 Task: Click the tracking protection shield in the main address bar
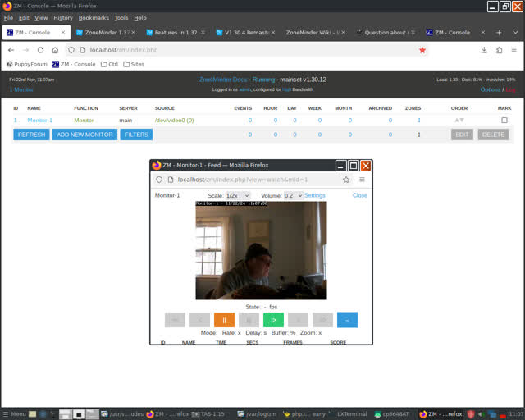coord(71,50)
